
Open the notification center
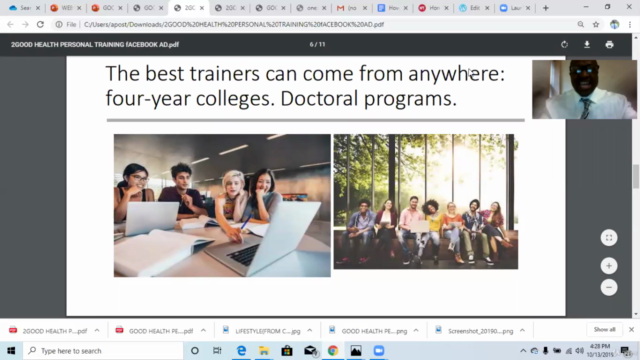(625, 351)
